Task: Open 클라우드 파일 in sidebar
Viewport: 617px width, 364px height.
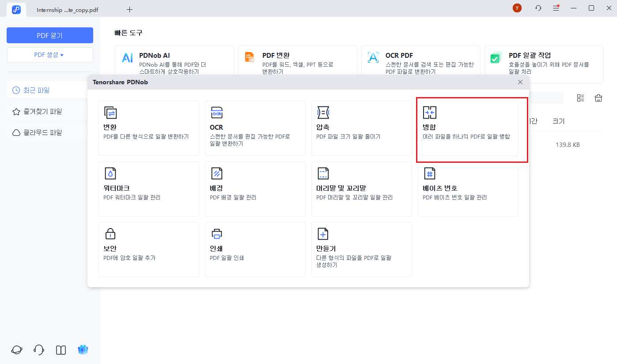Action: tap(42, 133)
